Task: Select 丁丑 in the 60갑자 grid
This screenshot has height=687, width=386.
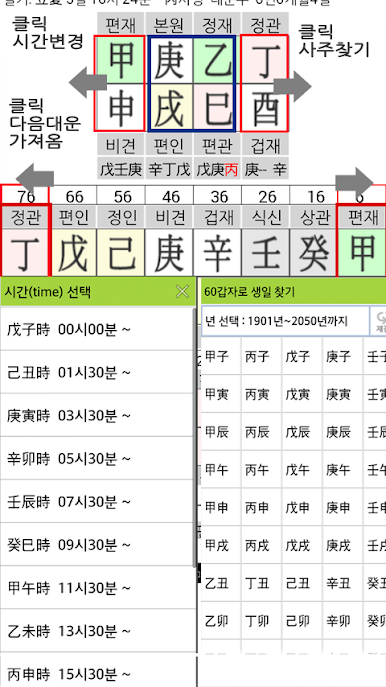Action: [x=262, y=583]
